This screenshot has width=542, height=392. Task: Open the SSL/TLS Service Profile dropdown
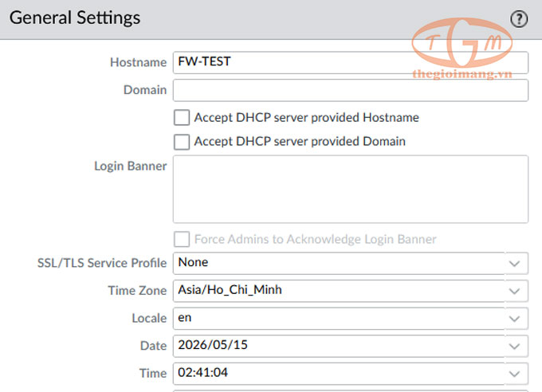tap(351, 263)
